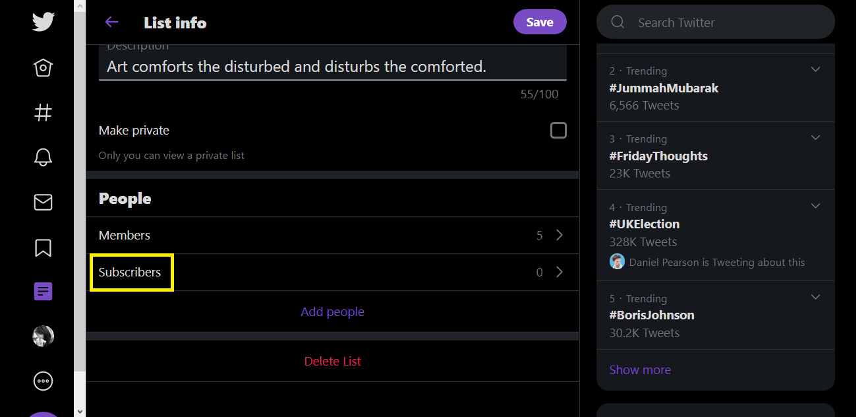Open Bookmarks icon in sidebar
The height and width of the screenshot is (417, 868).
pyautogui.click(x=43, y=247)
